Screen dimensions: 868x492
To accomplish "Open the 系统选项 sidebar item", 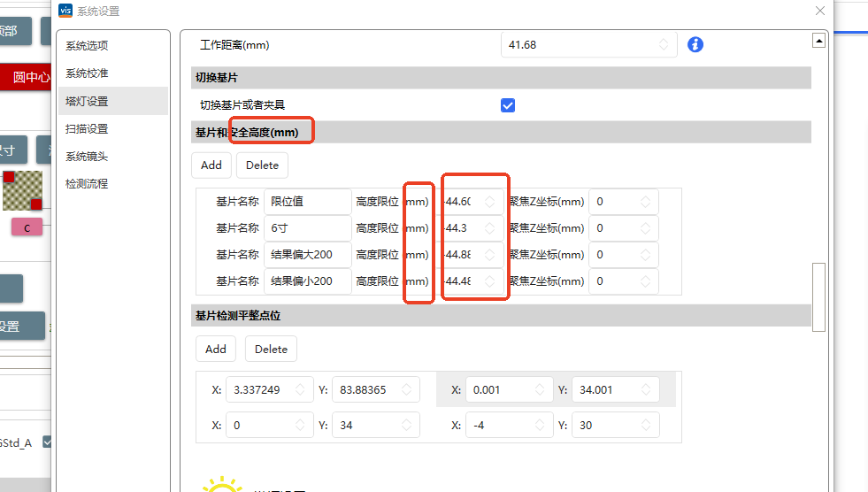I will tap(87, 46).
